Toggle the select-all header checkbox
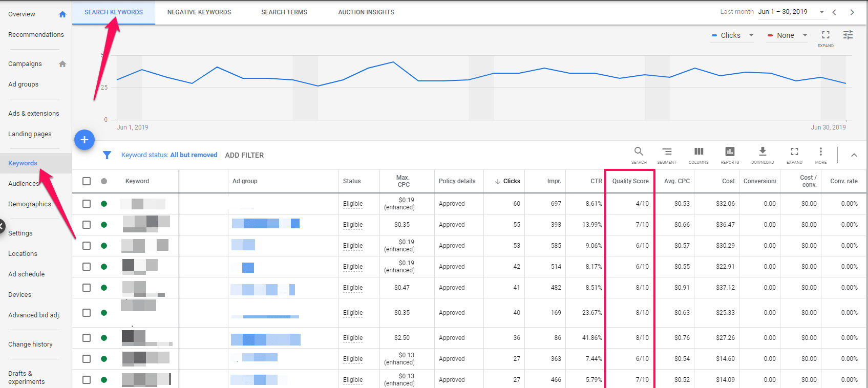The image size is (868, 388). 87,181
